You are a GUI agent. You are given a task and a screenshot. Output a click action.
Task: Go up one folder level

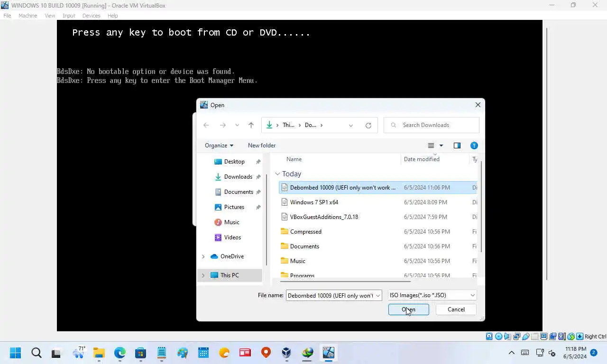point(251,125)
